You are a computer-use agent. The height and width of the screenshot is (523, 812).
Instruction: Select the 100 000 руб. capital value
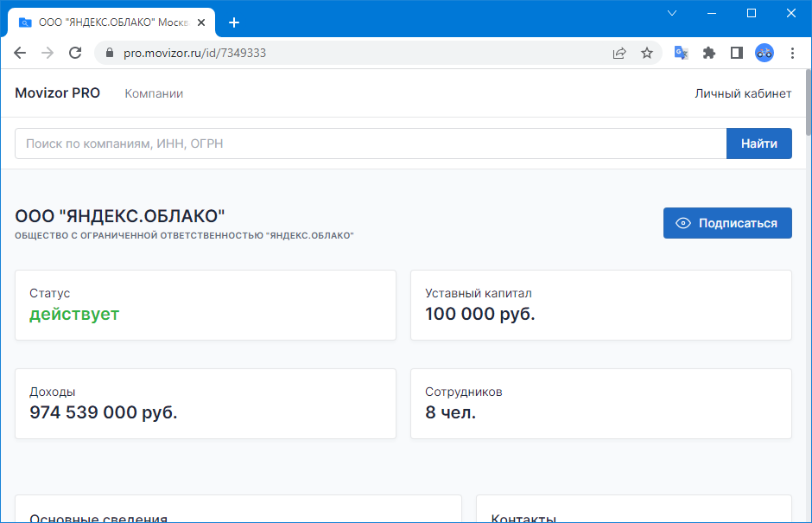[x=480, y=314]
